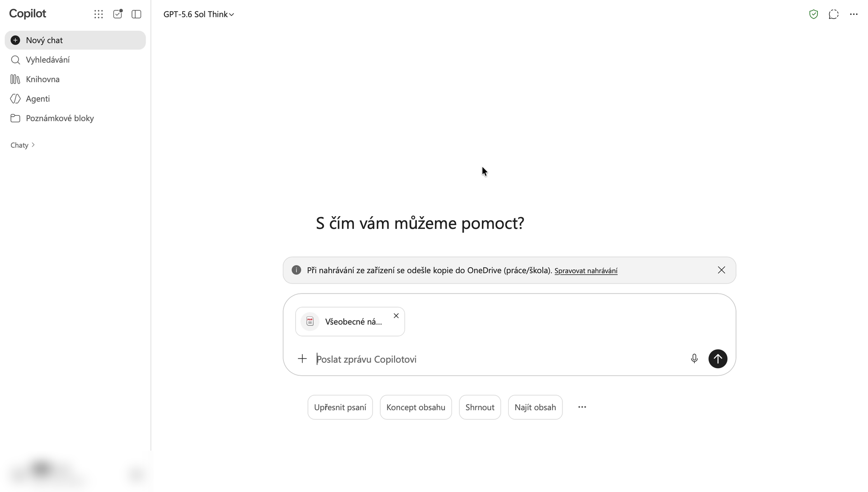Open Poznámkové bloky
868x492 pixels.
point(75,118)
